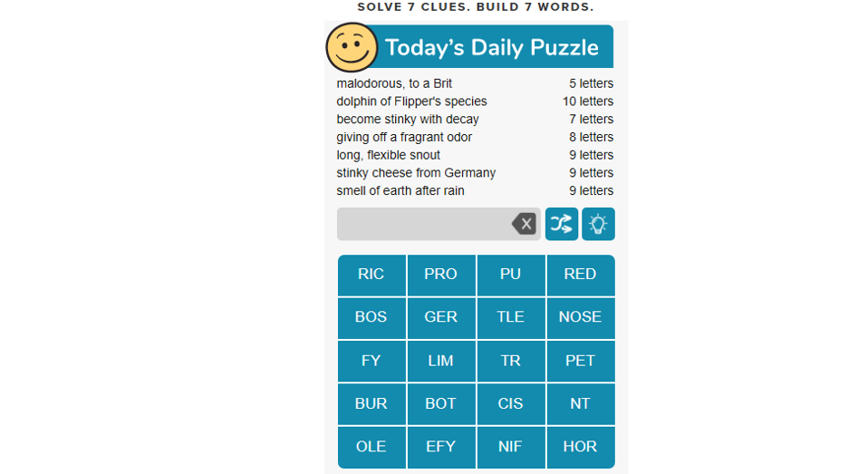Screen dimensions: 868x474
Task: Choose the GER letter tile
Action: pos(440,318)
